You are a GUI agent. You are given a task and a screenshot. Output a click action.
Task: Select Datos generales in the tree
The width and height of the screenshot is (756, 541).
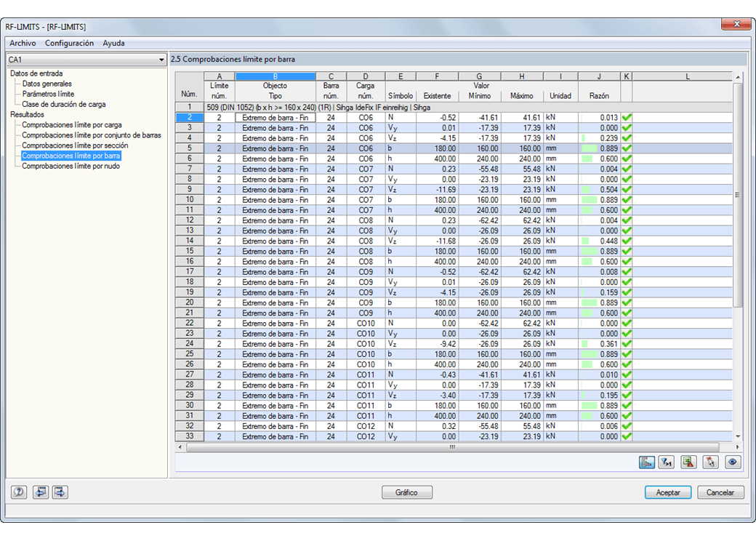[47, 84]
